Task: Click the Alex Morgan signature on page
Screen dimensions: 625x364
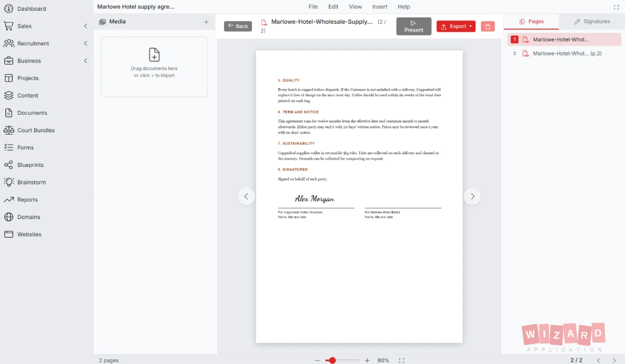Action: point(314,199)
